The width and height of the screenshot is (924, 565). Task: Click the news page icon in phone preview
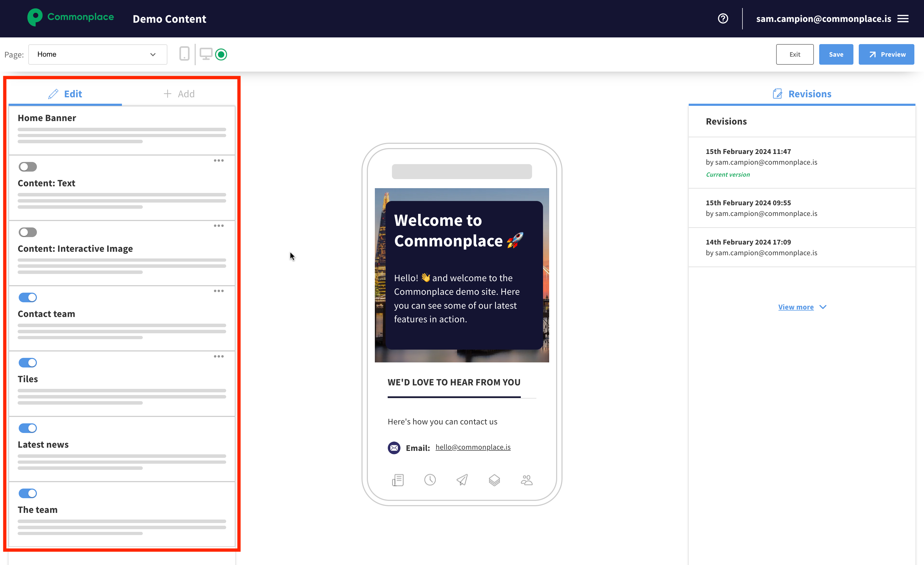click(x=398, y=480)
